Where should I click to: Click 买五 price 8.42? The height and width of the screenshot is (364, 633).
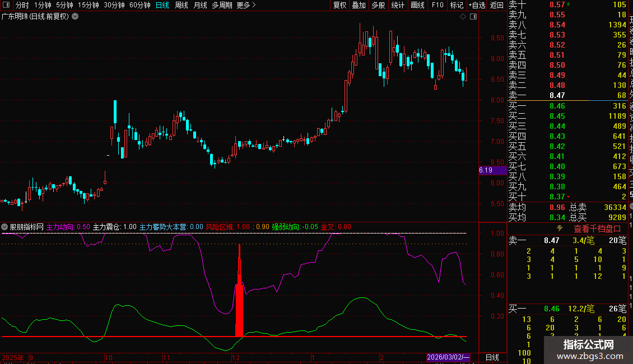[x=557, y=146]
